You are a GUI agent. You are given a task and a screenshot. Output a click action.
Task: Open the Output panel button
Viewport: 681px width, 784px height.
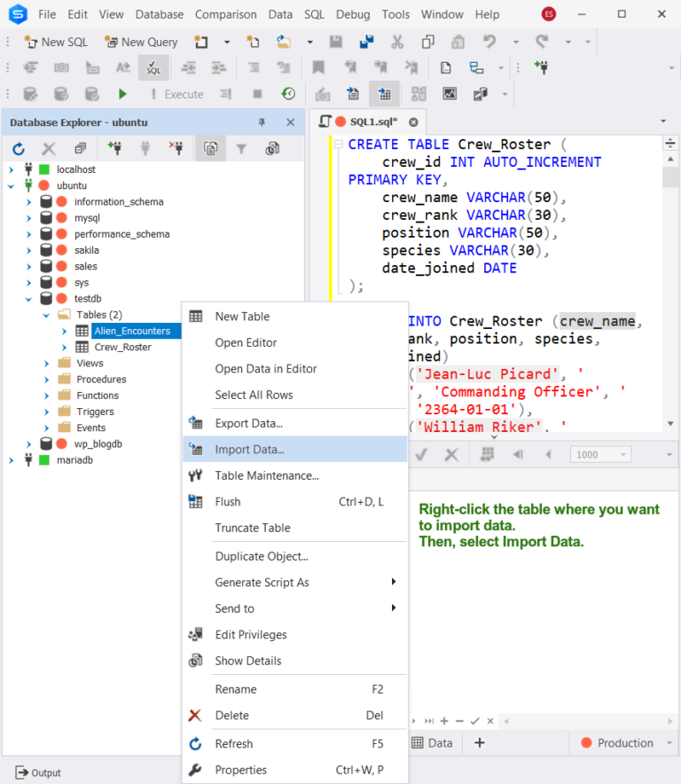[x=38, y=772]
